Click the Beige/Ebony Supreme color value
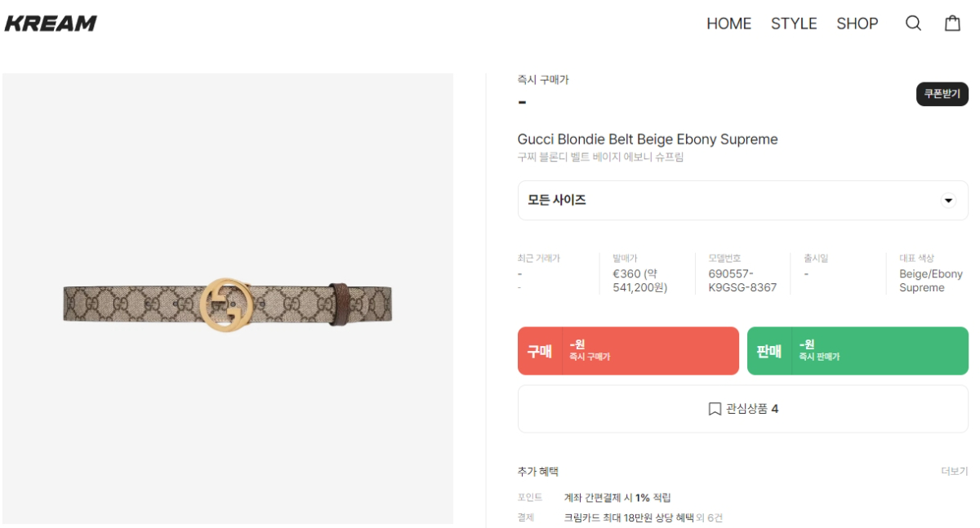Image resolution: width=980 pixels, height=528 pixels. coord(930,281)
